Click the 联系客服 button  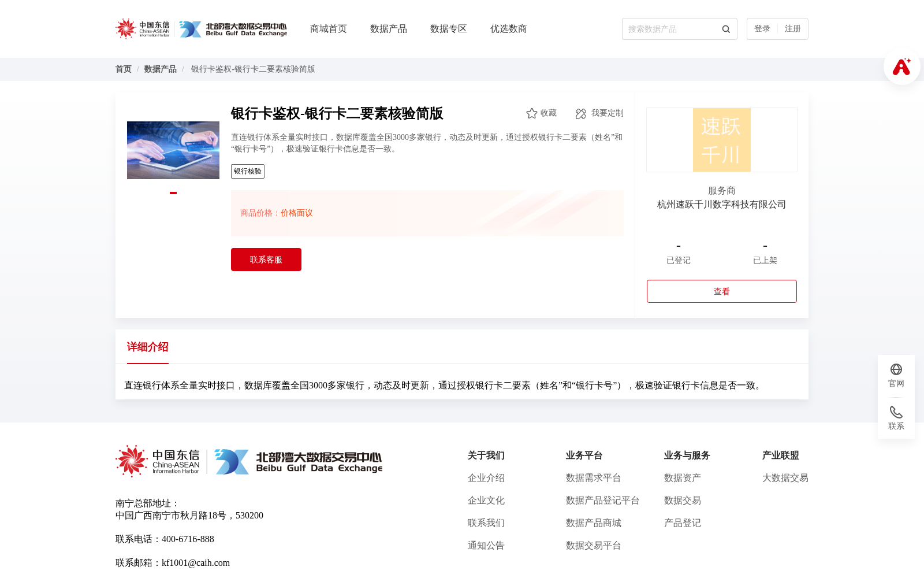pos(266,260)
